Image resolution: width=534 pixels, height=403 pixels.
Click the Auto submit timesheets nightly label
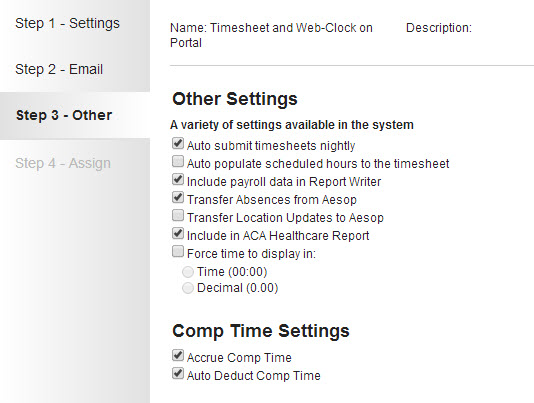click(271, 146)
